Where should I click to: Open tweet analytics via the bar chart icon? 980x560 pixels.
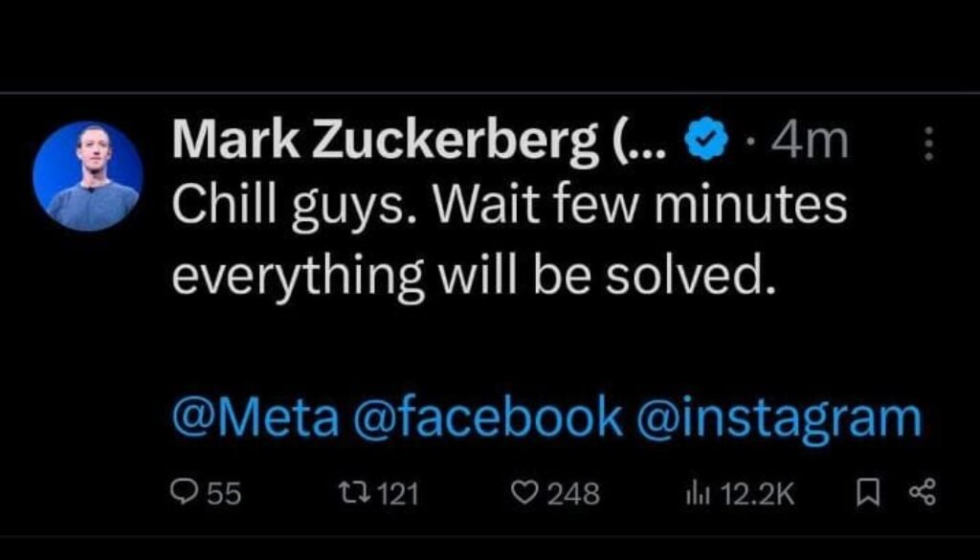[695, 493]
